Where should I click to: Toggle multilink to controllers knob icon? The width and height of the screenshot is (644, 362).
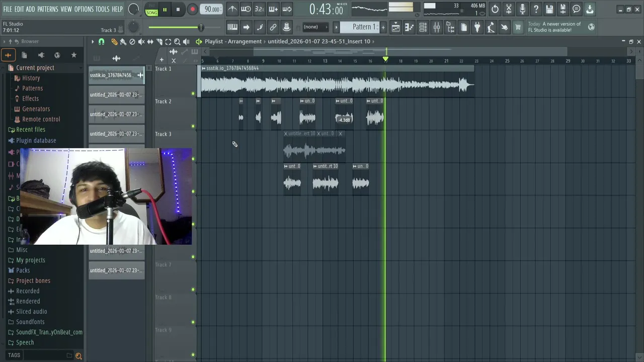[x=287, y=27]
